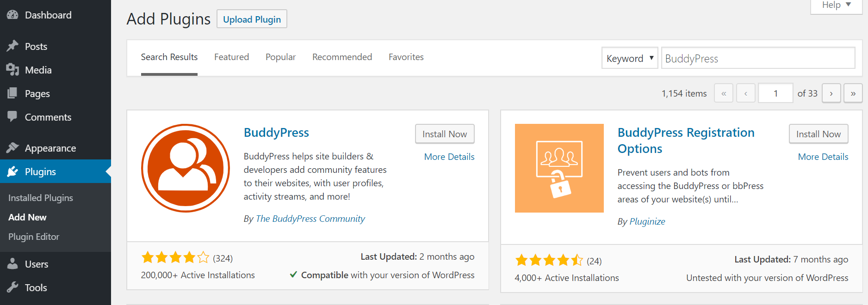
Task: Install the BuddyPress plugin now
Action: (x=445, y=134)
